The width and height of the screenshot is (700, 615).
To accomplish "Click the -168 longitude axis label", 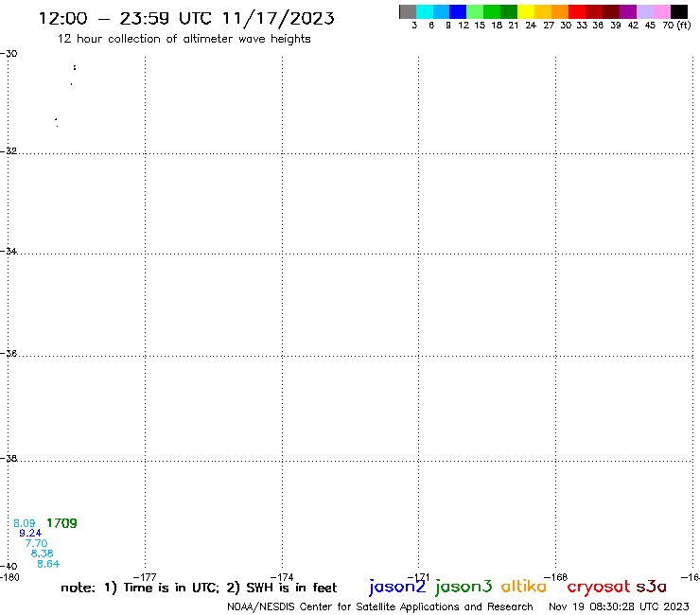I will coord(556,577).
